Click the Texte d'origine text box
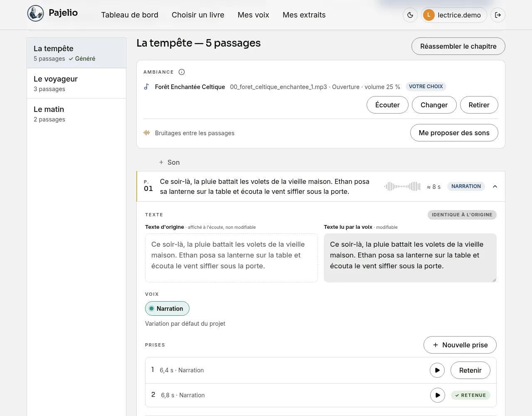 coord(232,258)
